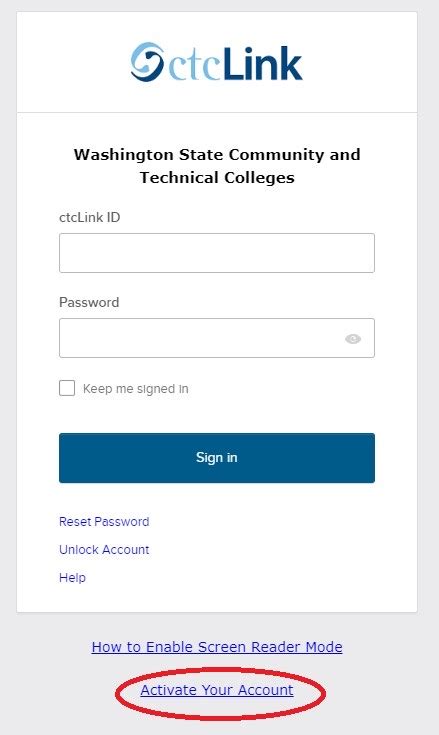Focus the ctcLink ID input field

217,253
